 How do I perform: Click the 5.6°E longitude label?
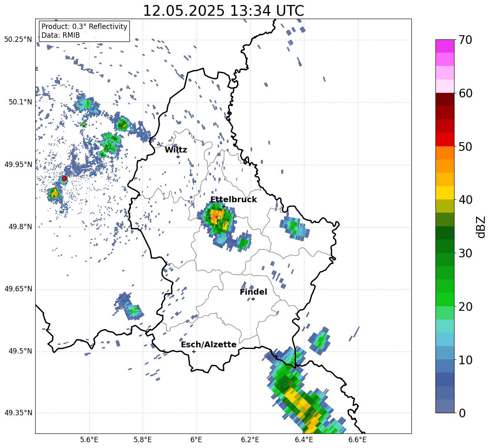pos(89,440)
